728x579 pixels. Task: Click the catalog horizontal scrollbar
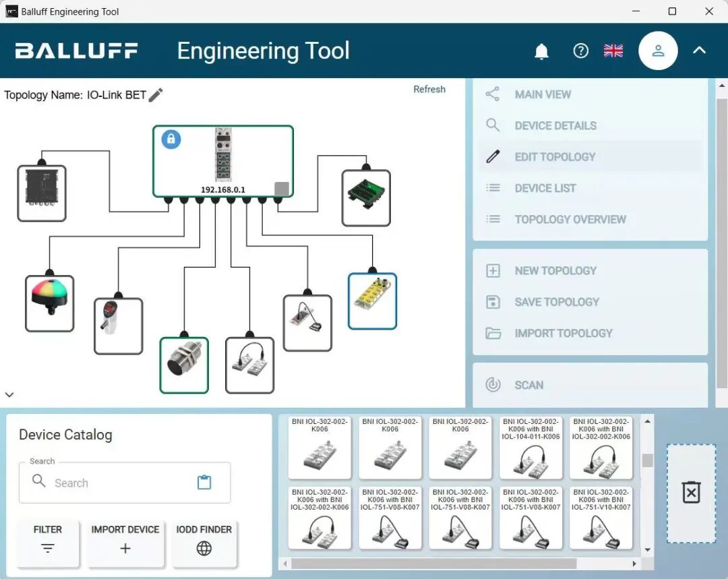pos(431,563)
